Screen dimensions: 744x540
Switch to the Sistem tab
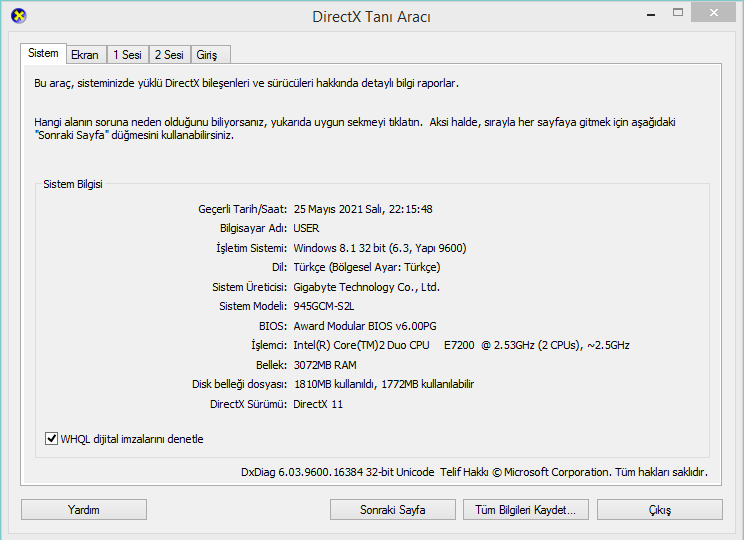43,53
